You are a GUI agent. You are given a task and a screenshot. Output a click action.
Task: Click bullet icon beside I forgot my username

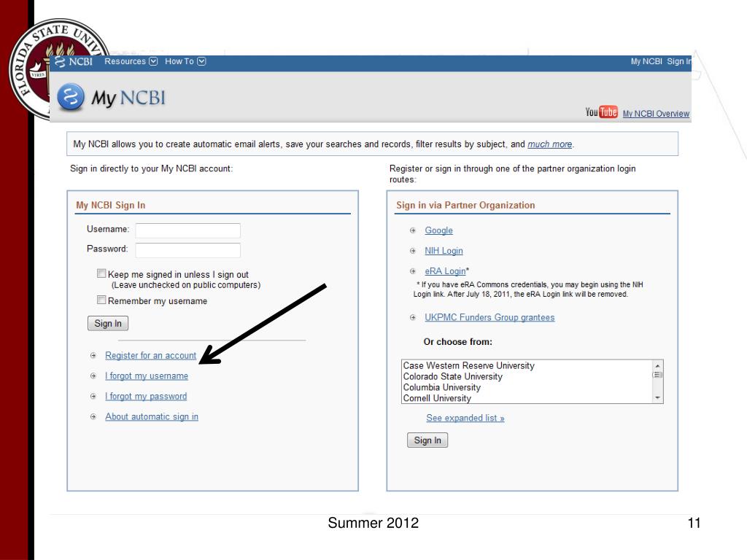(x=93, y=376)
